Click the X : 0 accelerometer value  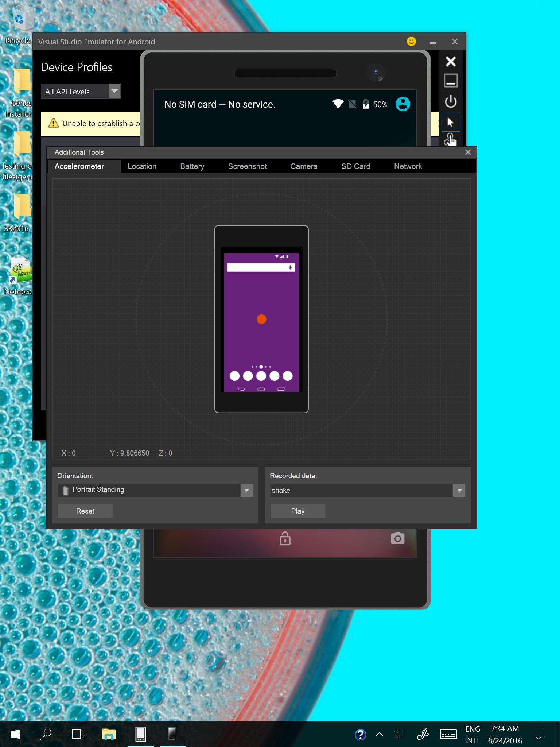click(69, 453)
